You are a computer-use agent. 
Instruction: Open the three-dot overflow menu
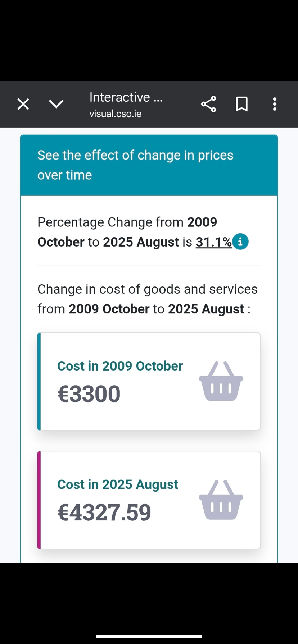click(275, 104)
